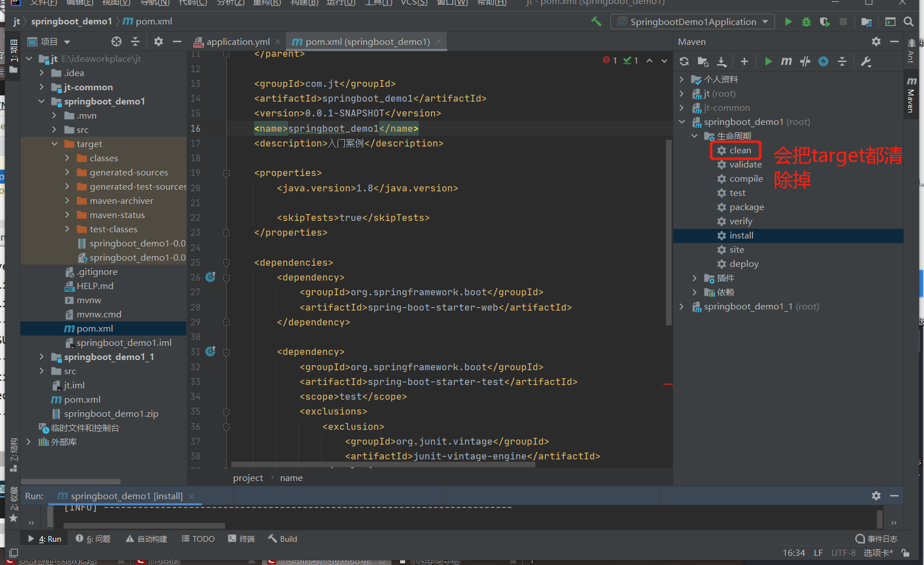The width and height of the screenshot is (924, 565).
Task: Click mvnw.cmd file in tree
Action: 99,314
